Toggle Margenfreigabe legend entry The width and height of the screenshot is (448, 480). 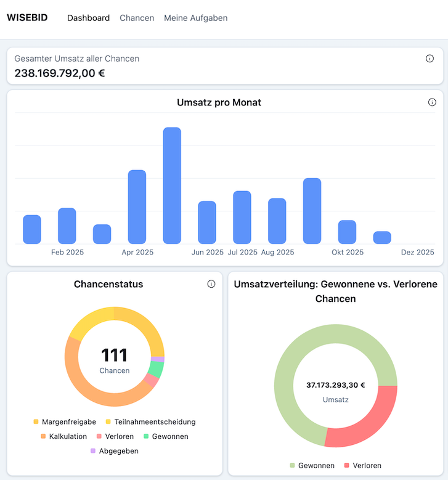pyautogui.click(x=65, y=422)
